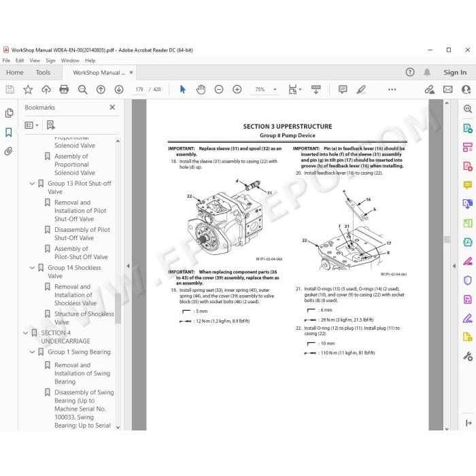Open Removal and Installation of Swing Bearing
The width and height of the screenshot is (476, 476).
click(82, 373)
